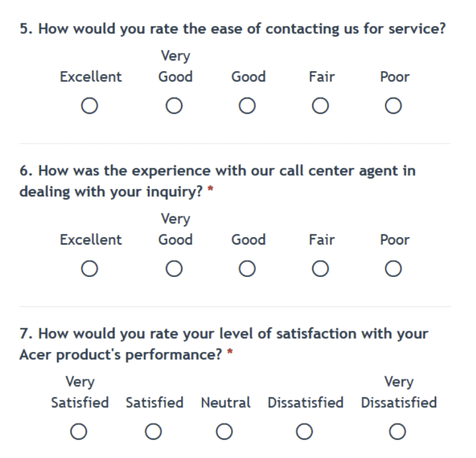The image size is (476, 458).
Task: Click the question 5 heading text
Action: click(232, 29)
